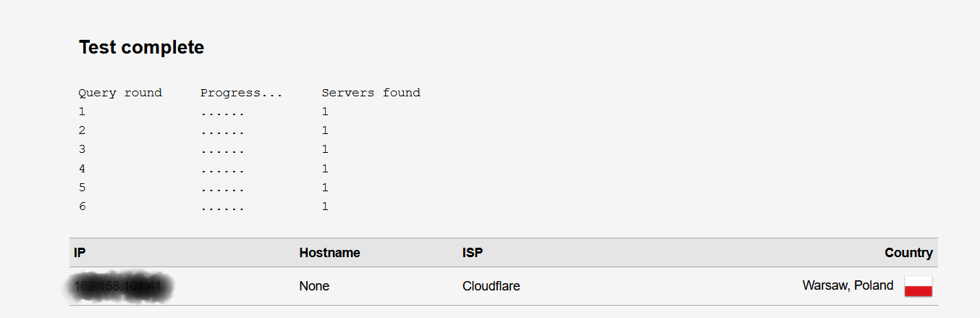
Task: Click progress dots for round 4
Action: click(x=222, y=171)
